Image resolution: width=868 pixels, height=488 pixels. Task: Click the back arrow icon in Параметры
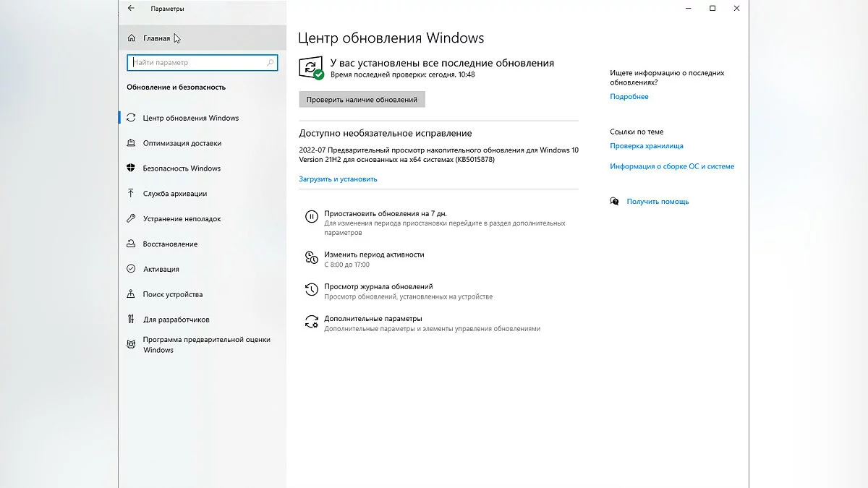pos(131,9)
